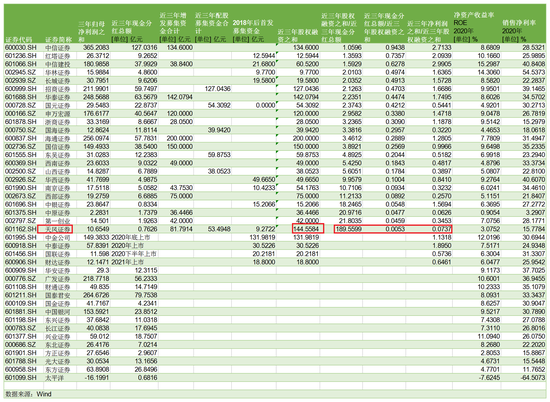Select the 广发证券 name cell

click(x=58, y=279)
